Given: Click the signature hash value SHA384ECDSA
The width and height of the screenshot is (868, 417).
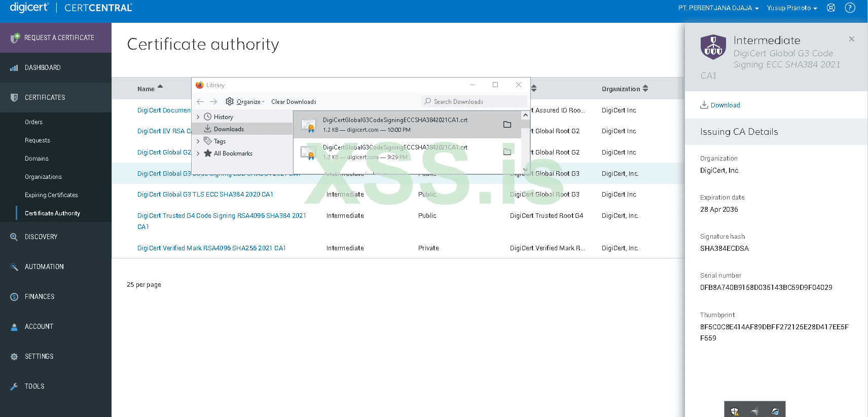Looking at the screenshot, I should click(x=725, y=249).
